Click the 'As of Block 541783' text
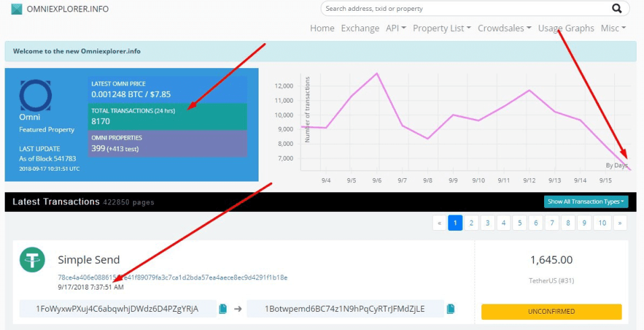Screen dimensions: 644x330 click(48, 159)
